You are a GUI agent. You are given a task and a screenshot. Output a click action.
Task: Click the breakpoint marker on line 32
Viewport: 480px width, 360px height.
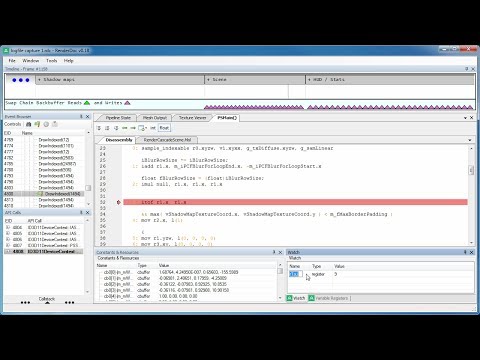[118, 202]
